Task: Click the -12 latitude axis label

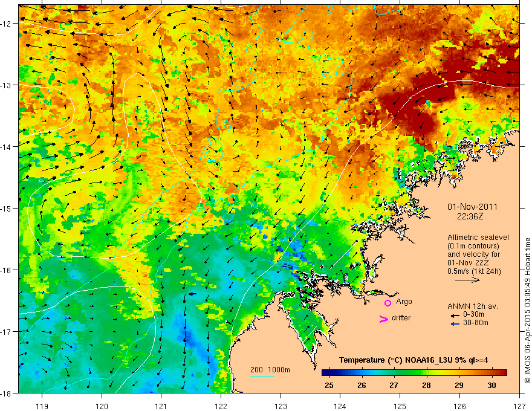Action: click(7, 24)
